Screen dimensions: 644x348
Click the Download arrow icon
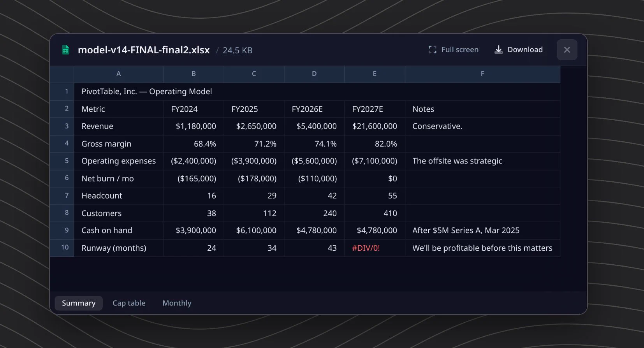click(x=498, y=50)
